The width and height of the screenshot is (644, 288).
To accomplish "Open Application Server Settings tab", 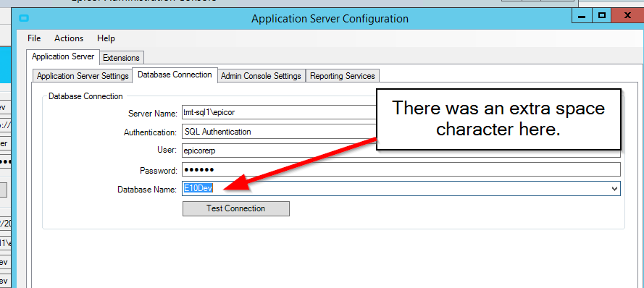I will point(83,76).
